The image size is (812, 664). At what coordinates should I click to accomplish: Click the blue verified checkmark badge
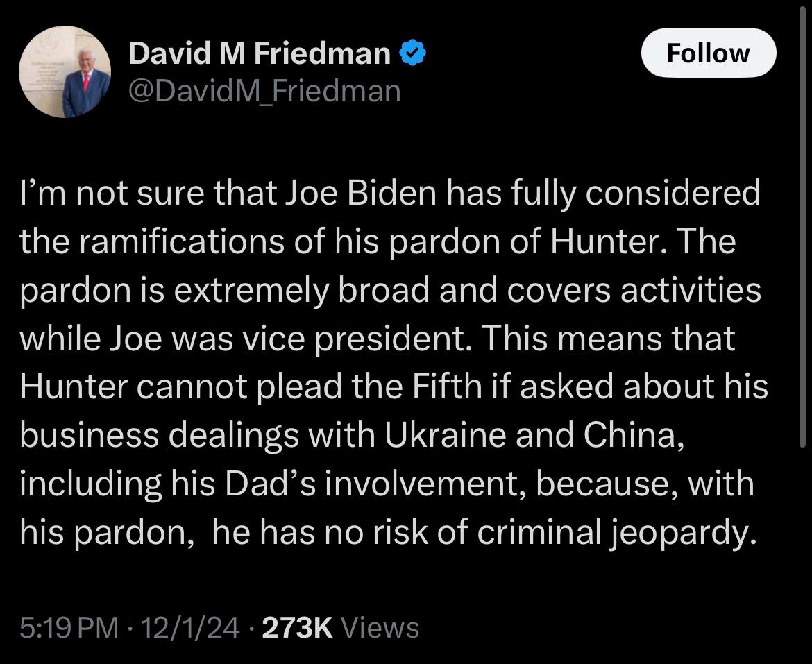(413, 53)
